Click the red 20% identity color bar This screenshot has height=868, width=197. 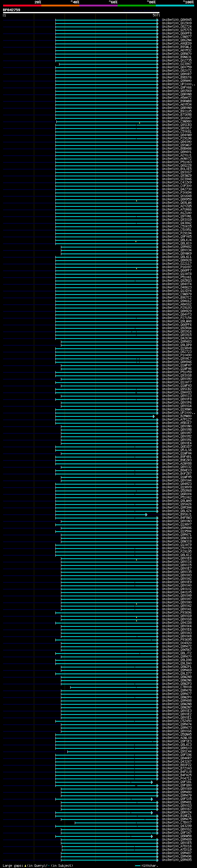(x=22, y=6)
